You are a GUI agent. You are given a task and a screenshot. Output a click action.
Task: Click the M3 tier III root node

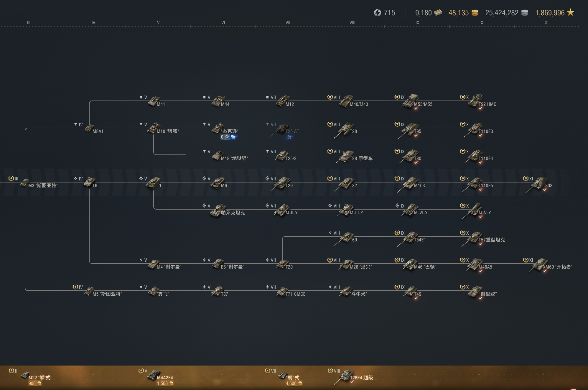coord(25,183)
